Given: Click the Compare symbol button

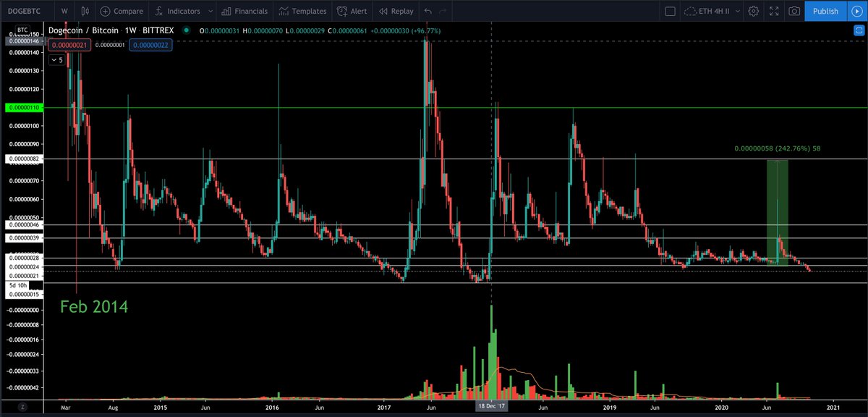Looking at the screenshot, I should tap(122, 11).
